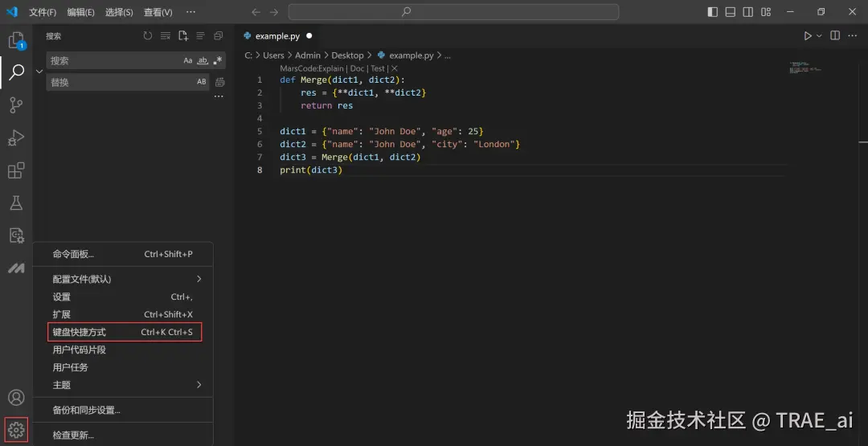Open the Source Control view
The height and width of the screenshot is (446, 868).
16,104
